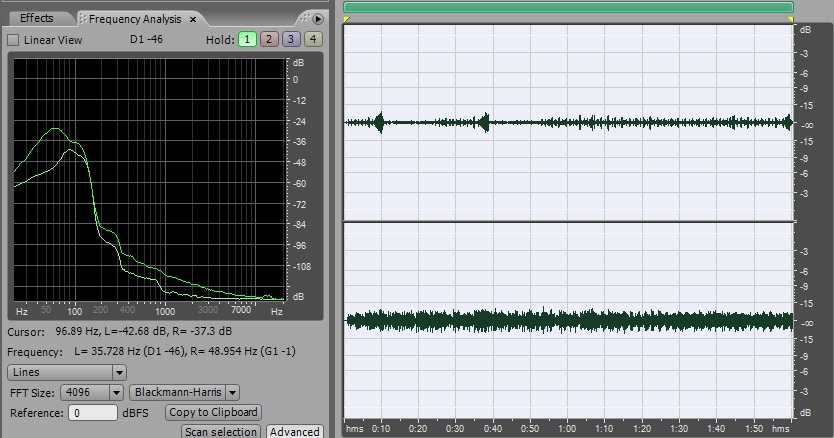This screenshot has height=438, width=834.
Task: Switch to the Effects tab
Action: pyautogui.click(x=37, y=18)
